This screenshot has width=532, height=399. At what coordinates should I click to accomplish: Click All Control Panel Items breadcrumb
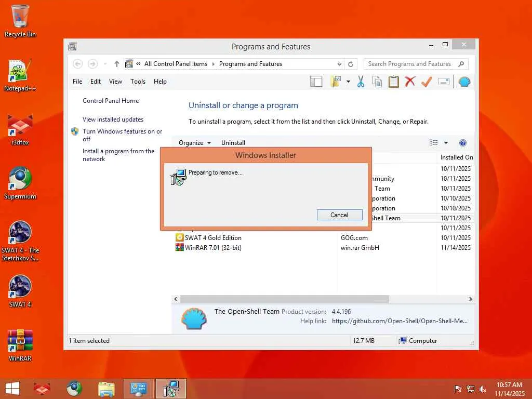pyautogui.click(x=176, y=64)
